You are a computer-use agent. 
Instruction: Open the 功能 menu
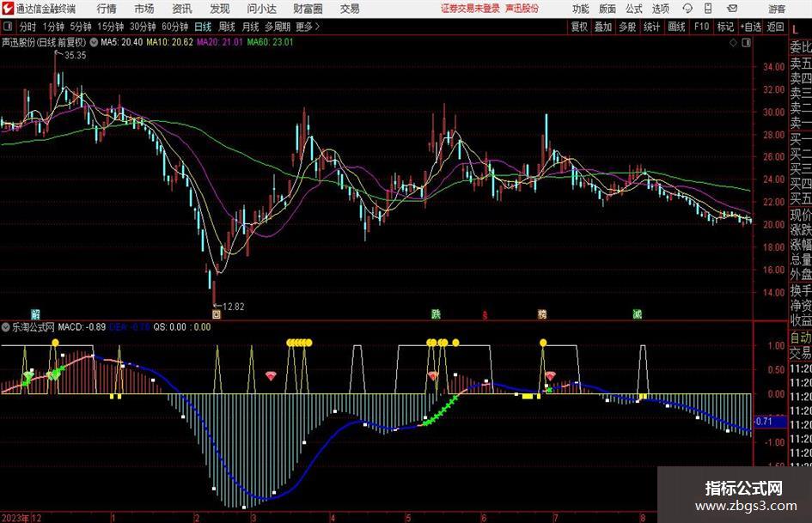pos(581,9)
